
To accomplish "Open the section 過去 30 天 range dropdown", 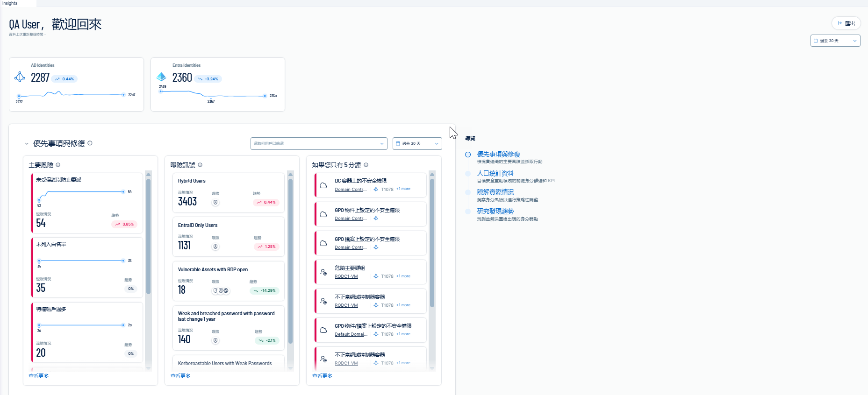I will [417, 143].
